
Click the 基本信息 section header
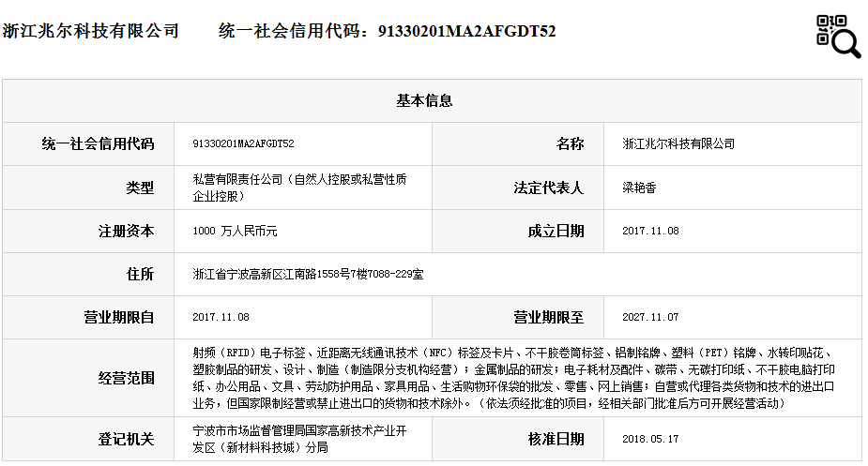(424, 100)
